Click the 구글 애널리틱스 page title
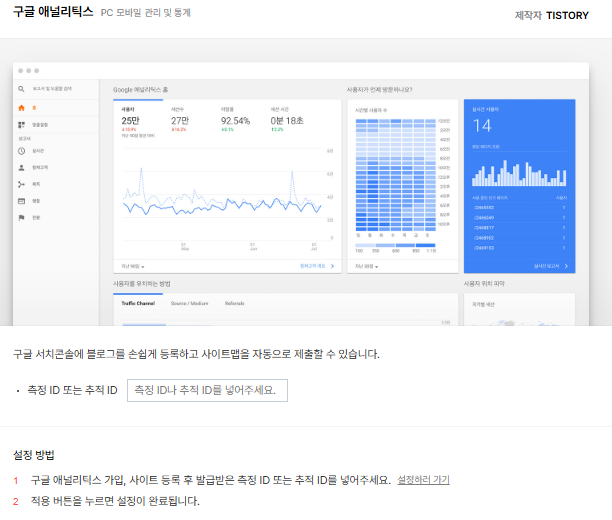Viewport: 612px width, 520px height. pyautogui.click(x=53, y=11)
